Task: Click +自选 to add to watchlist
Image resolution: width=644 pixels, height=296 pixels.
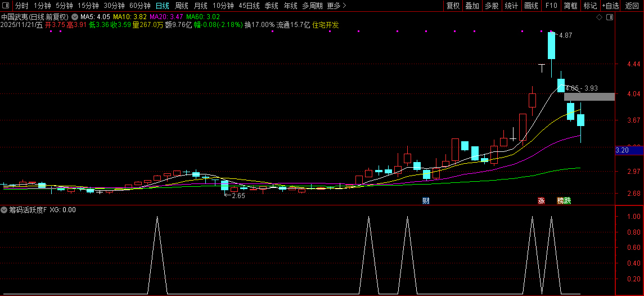Action: coord(610,6)
